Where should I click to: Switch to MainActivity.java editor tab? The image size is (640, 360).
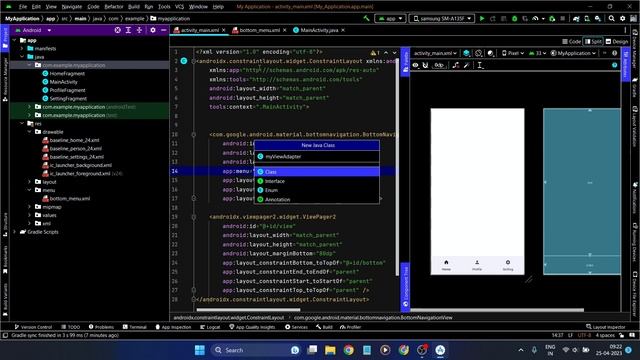319,30
